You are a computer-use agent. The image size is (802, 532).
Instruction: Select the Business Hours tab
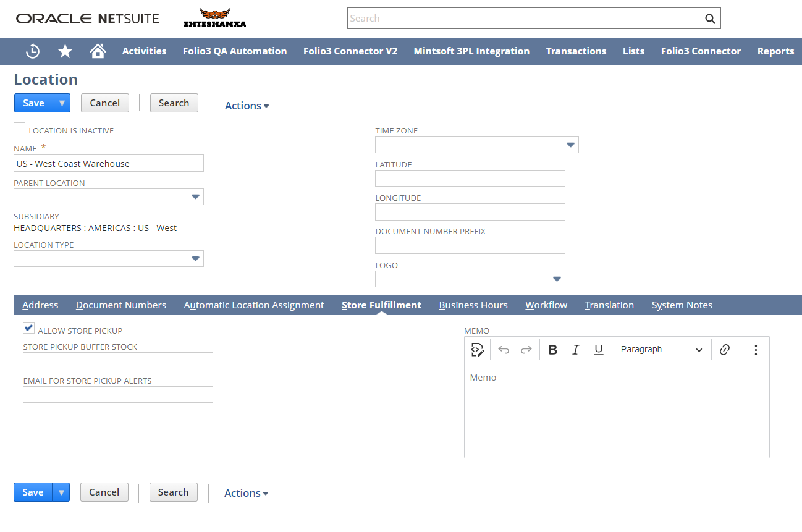pos(473,305)
